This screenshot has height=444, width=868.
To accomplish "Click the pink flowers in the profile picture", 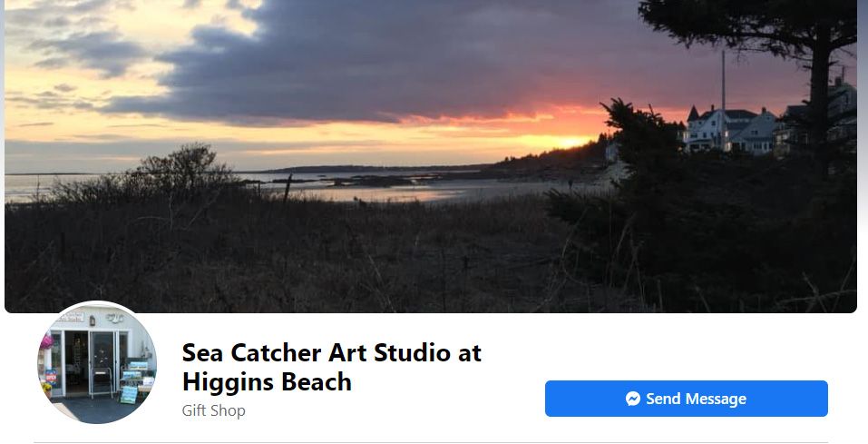I will click(x=46, y=342).
